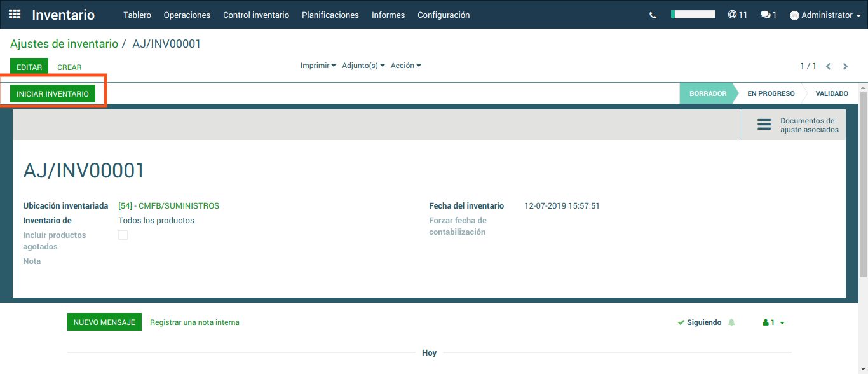Viewport: 868px width, 374px height.
Task: Open Documentos de ajuste asociados
Action: click(797, 125)
